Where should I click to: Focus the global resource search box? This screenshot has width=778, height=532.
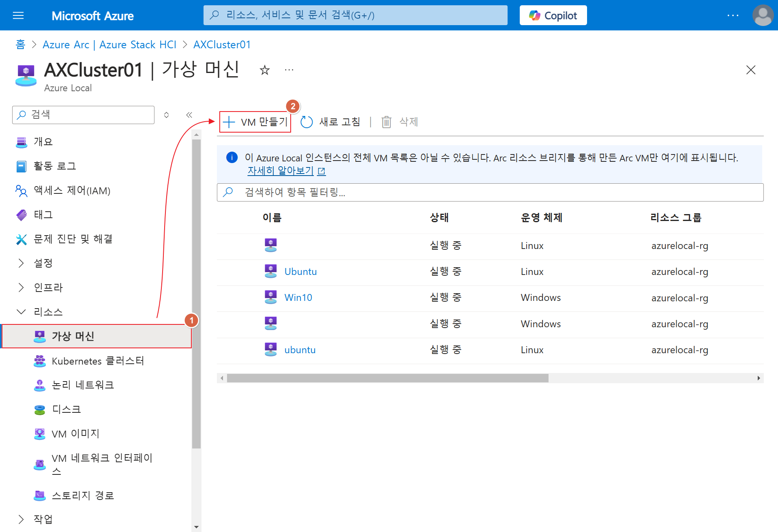click(355, 15)
